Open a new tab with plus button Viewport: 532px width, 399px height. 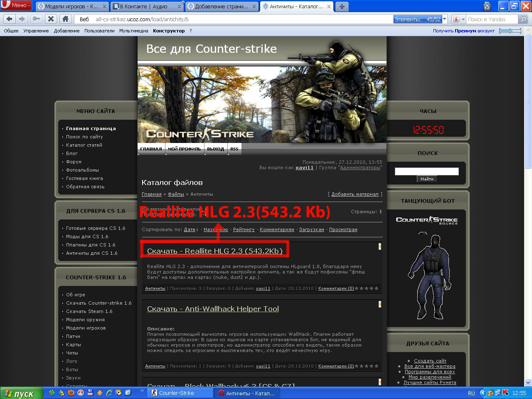342,6
